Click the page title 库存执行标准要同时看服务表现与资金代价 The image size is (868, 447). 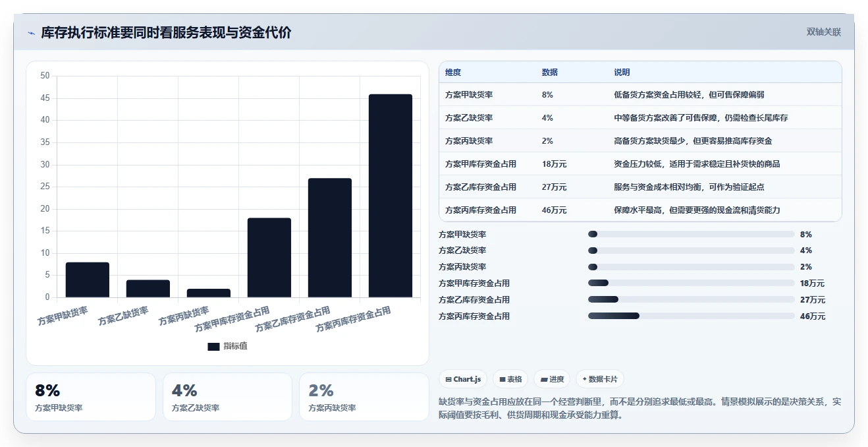(166, 32)
